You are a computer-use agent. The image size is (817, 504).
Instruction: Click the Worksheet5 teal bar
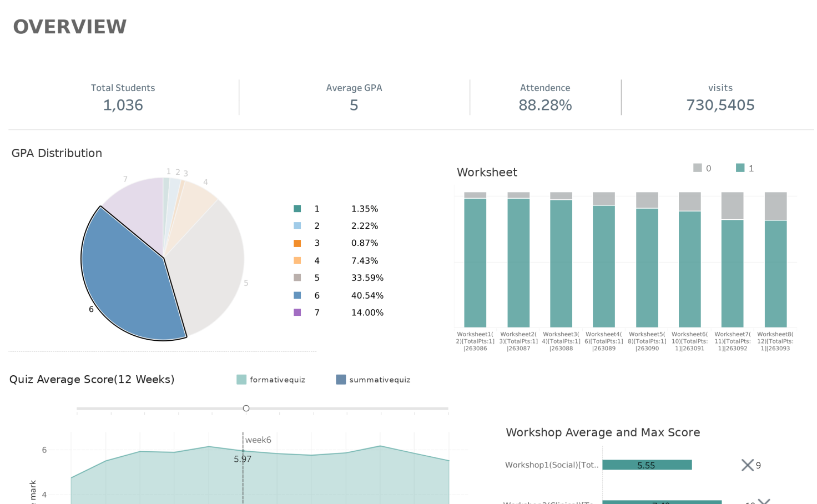pyautogui.click(x=647, y=268)
